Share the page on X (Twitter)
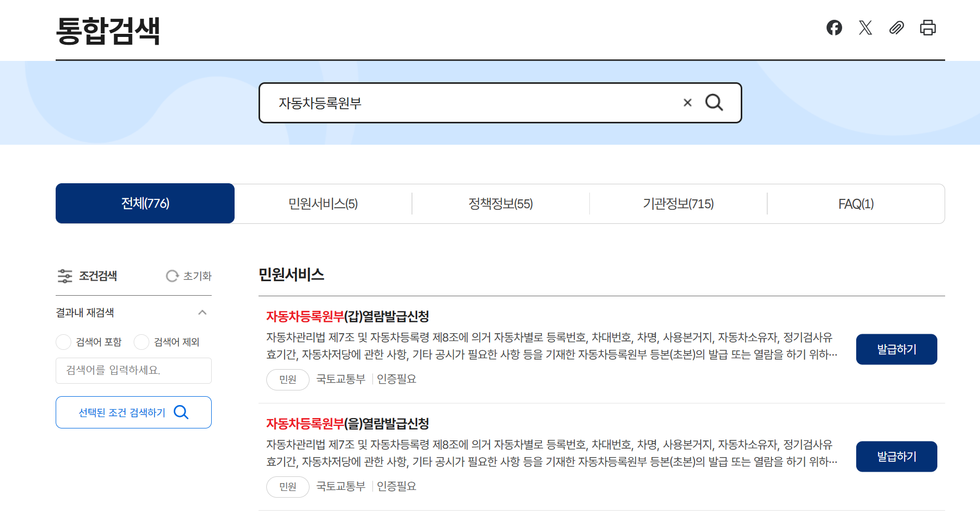 coord(865,28)
